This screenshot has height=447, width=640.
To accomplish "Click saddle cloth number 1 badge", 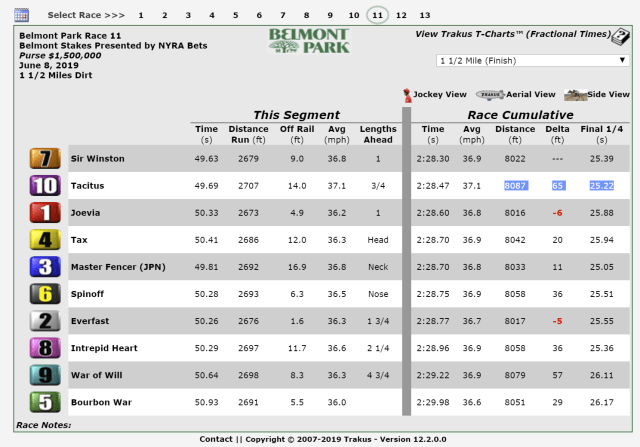I will tap(45, 213).
